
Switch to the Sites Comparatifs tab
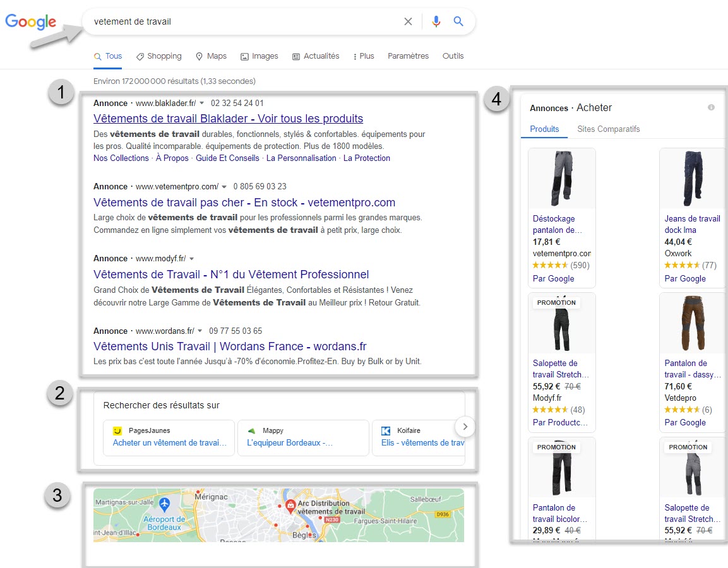point(608,129)
